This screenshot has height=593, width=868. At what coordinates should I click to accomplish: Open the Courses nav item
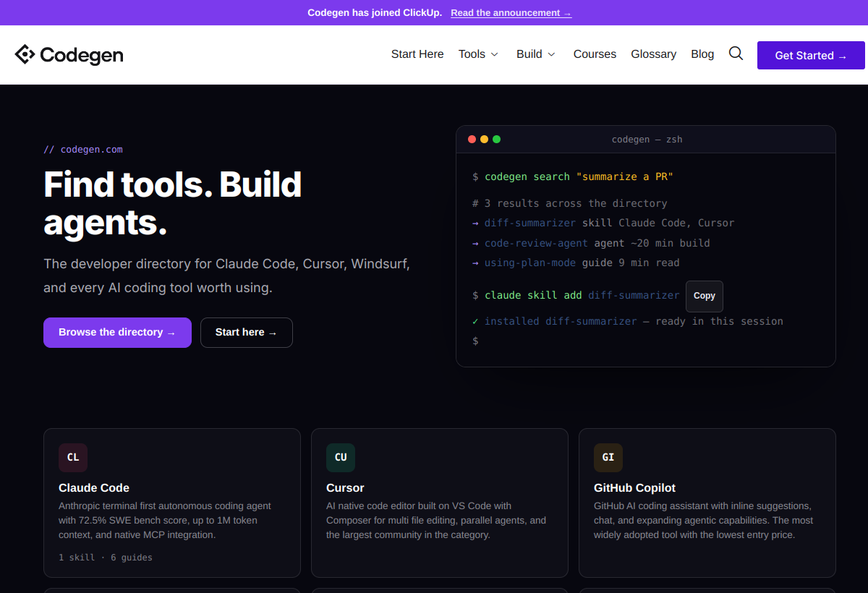pos(595,54)
